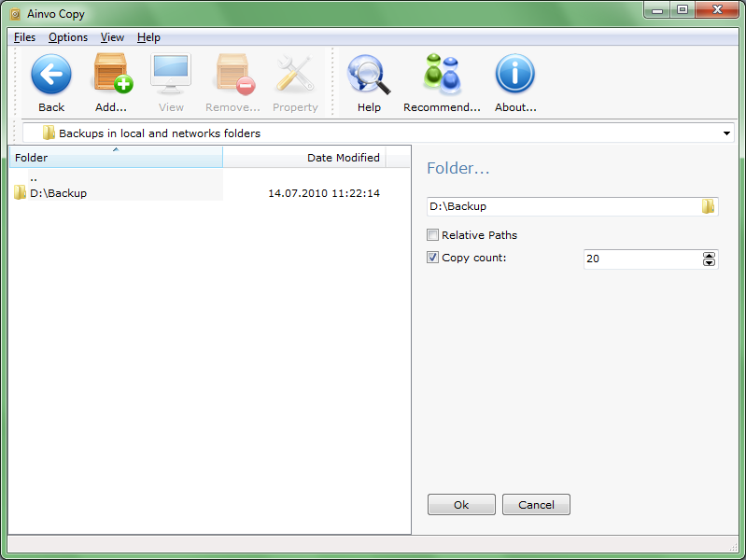Open the Files menu
Viewport: 746px width, 560px height.
click(x=24, y=37)
